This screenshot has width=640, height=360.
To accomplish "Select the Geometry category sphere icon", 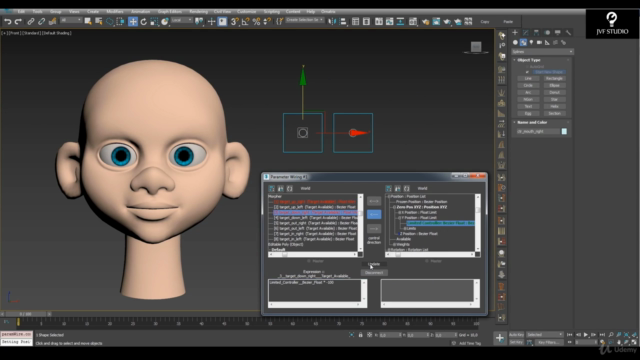I will point(515,42).
